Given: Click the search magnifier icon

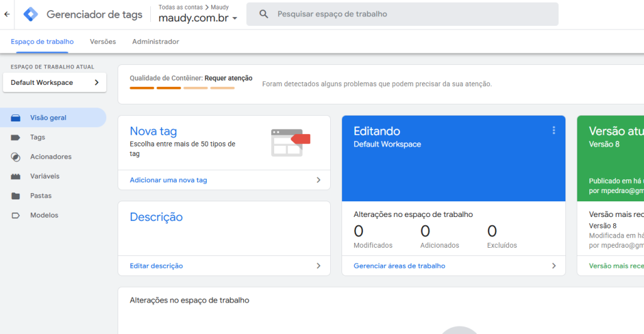Looking at the screenshot, I should coord(264,14).
